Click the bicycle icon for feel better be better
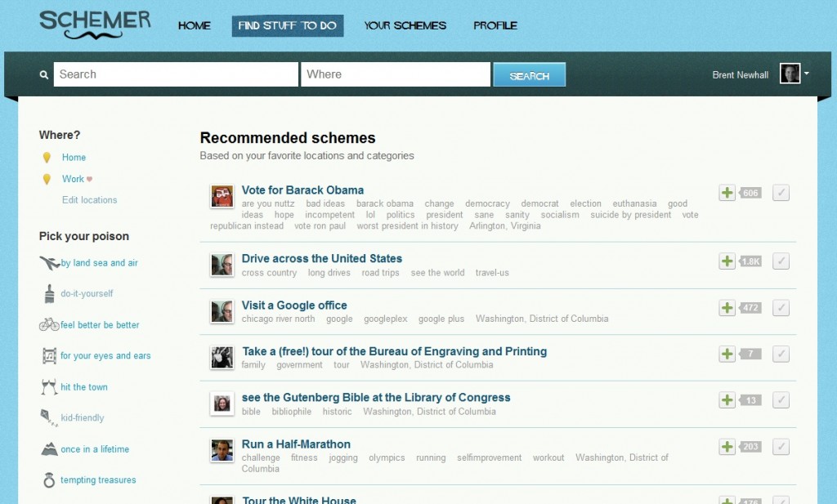The height and width of the screenshot is (504, 837). coord(49,324)
